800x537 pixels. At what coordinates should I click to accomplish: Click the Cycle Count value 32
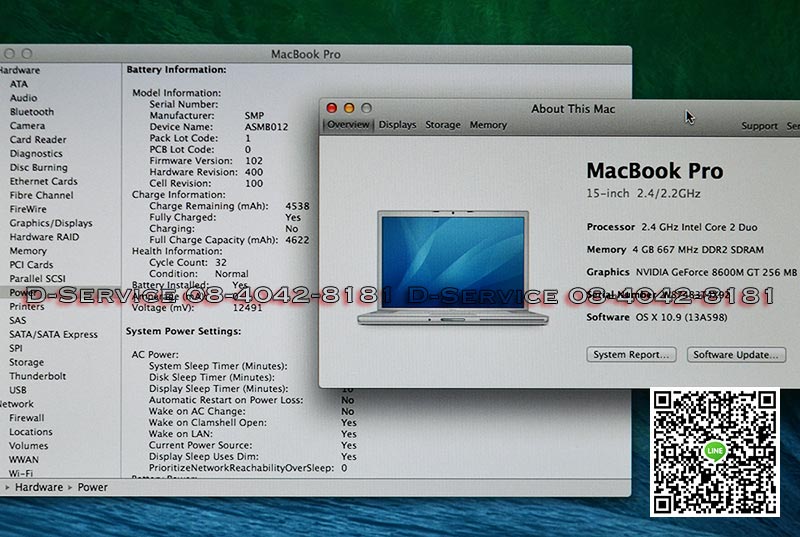220,263
